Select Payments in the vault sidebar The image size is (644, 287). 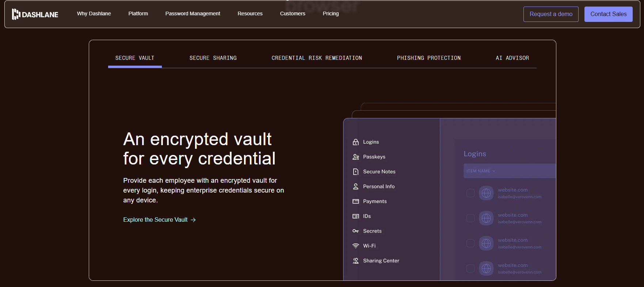click(375, 201)
